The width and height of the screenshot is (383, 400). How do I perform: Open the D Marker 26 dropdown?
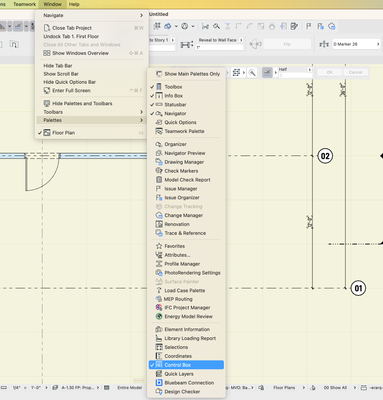[x=356, y=44]
